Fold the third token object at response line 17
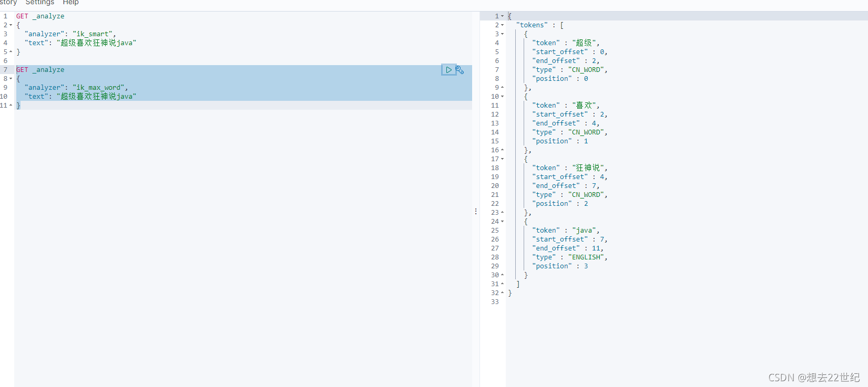 point(502,159)
